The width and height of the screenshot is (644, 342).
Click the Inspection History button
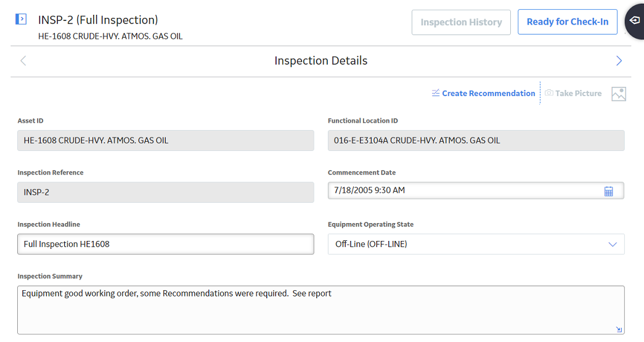pos(461,22)
